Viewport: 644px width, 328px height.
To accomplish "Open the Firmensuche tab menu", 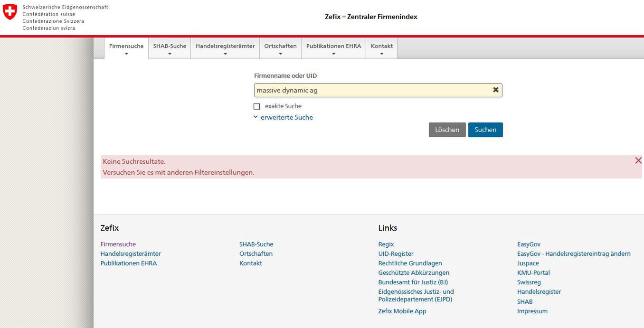I will pos(126,48).
